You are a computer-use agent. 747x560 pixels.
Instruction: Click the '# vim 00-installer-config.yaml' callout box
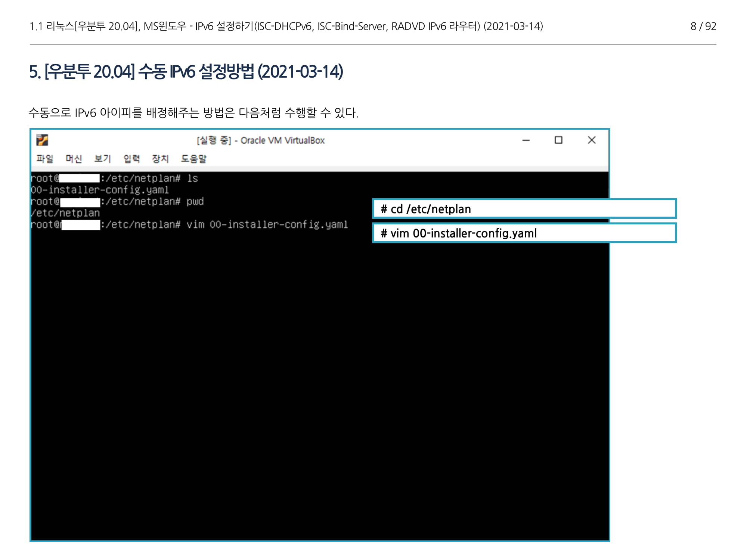[x=524, y=233]
